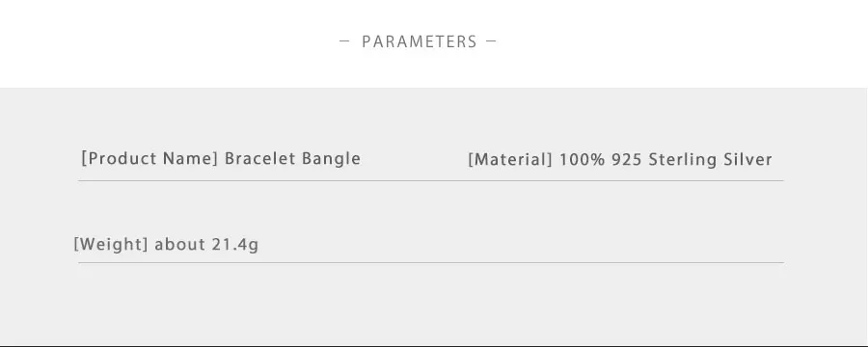Click the dash left of PARAMETERS
Image resolution: width=868 pixels, height=347 pixels.
pyautogui.click(x=344, y=40)
